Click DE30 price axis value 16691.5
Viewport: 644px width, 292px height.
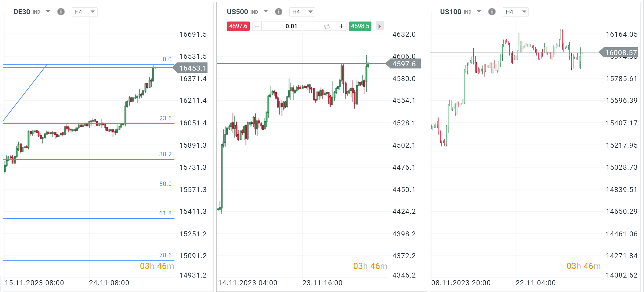pyautogui.click(x=193, y=34)
